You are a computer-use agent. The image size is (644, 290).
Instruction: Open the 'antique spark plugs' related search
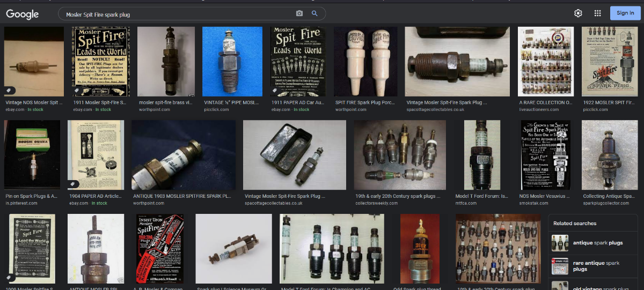pos(597,243)
